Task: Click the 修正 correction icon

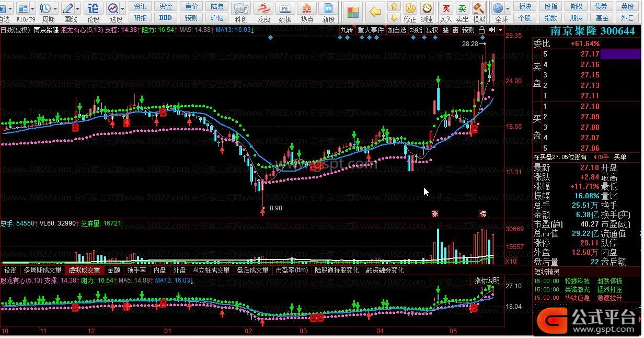Action: point(410,8)
